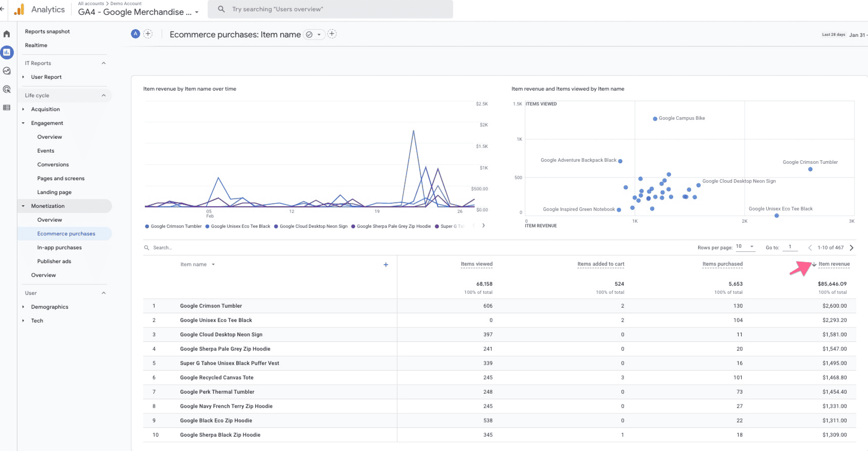Viewport: 868px width, 451px height.
Task: Click the Google Campus Bike scatter point
Action: pos(655,119)
